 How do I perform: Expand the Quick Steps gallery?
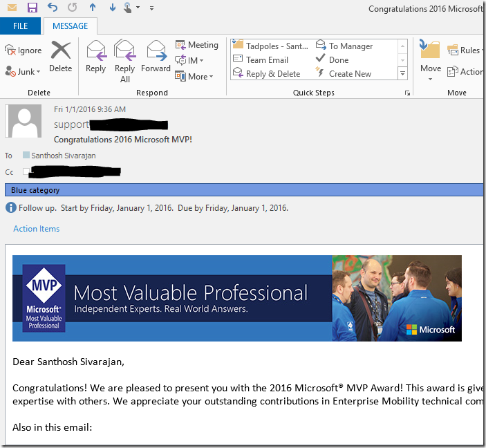tap(402, 74)
